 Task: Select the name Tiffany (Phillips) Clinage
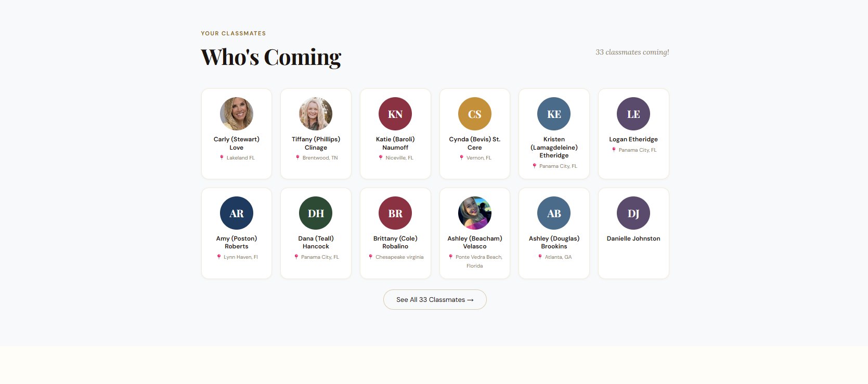tap(316, 143)
